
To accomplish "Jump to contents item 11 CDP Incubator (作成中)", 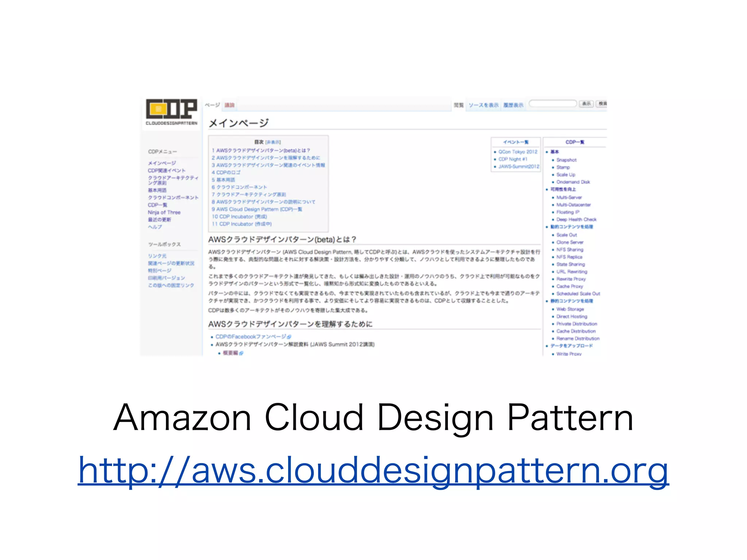I will tap(241, 224).
